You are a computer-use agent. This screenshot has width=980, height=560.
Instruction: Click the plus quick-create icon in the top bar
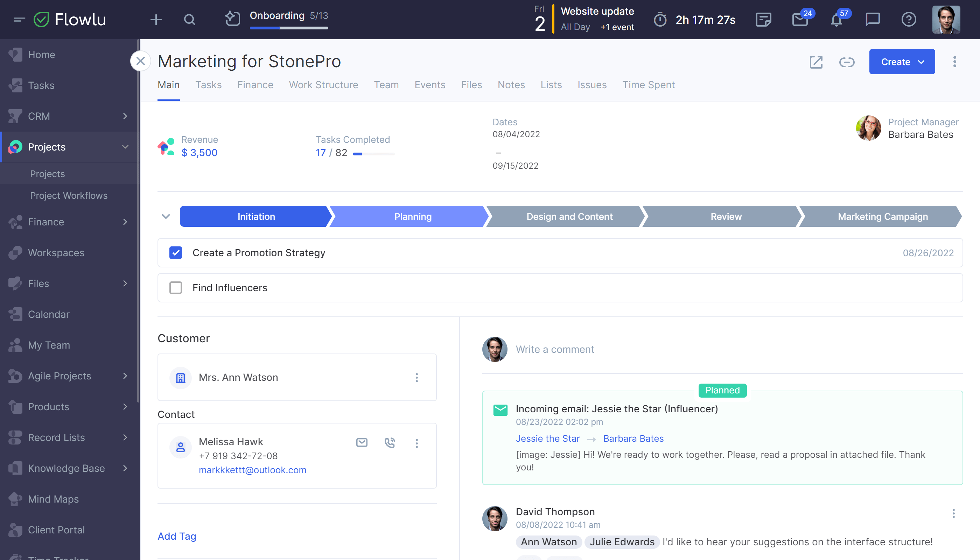[x=156, y=19]
